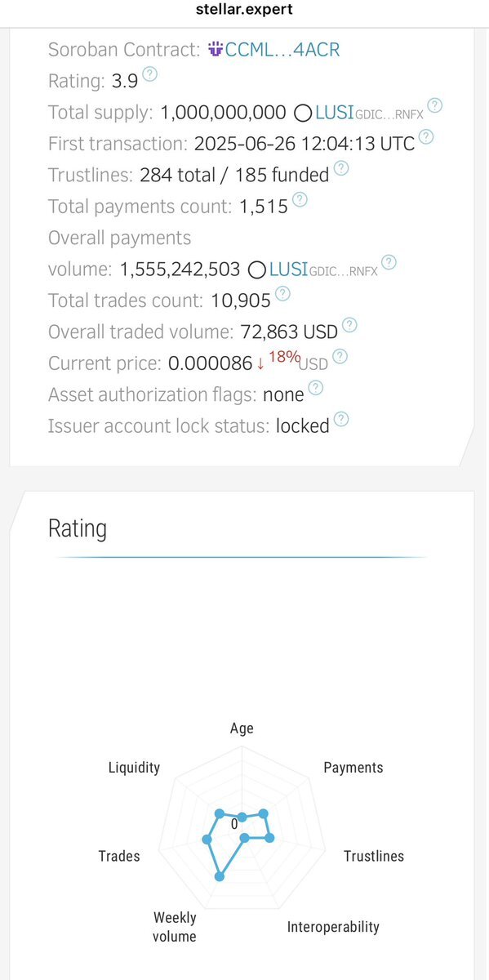
Task: Click the help icon next to Total supply
Action: (x=435, y=105)
